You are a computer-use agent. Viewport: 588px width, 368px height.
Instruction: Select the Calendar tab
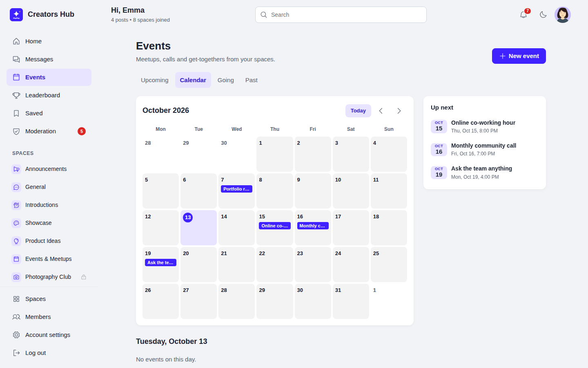[x=193, y=80]
